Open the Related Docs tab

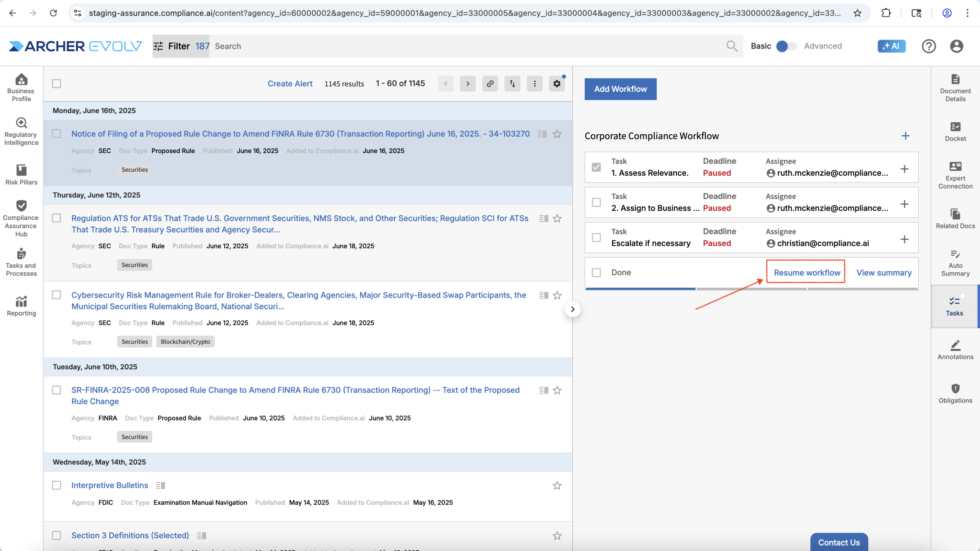coord(955,219)
